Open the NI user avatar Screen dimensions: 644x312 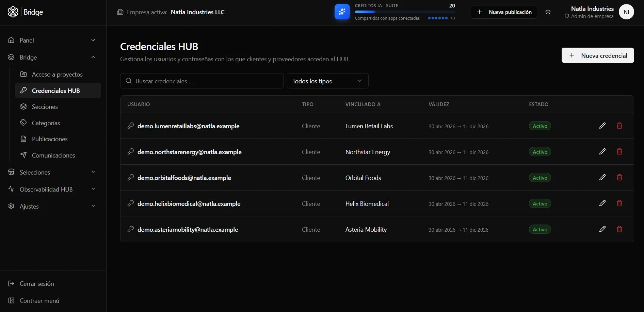click(626, 12)
